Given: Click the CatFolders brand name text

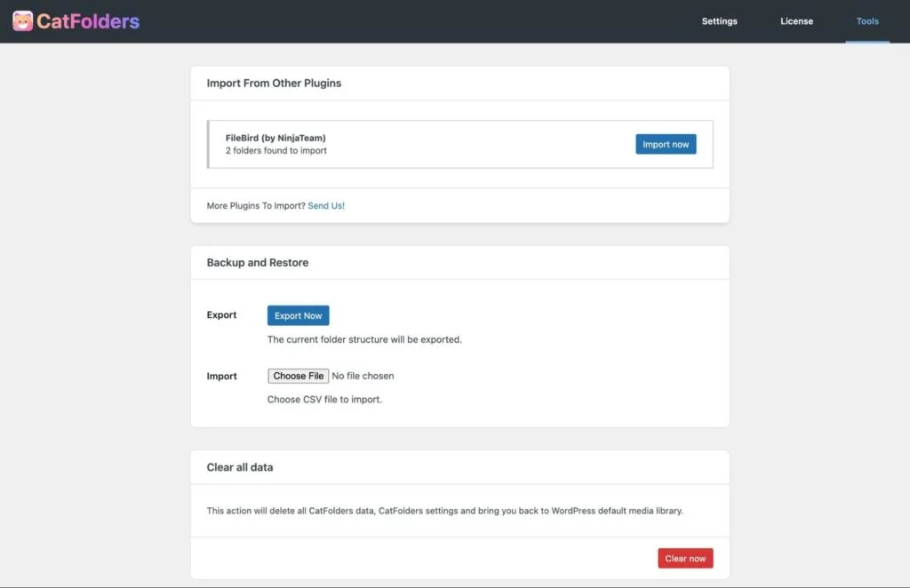Looking at the screenshot, I should (88, 21).
